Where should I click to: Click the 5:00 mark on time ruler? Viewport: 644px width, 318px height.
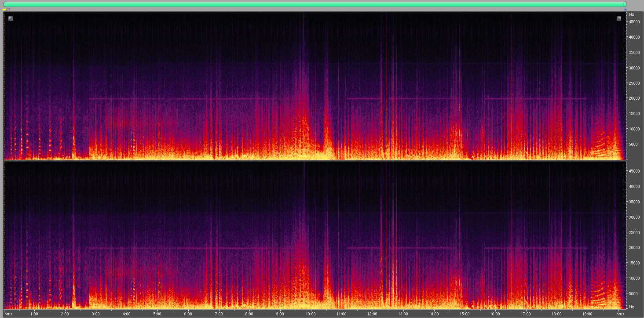click(157, 314)
